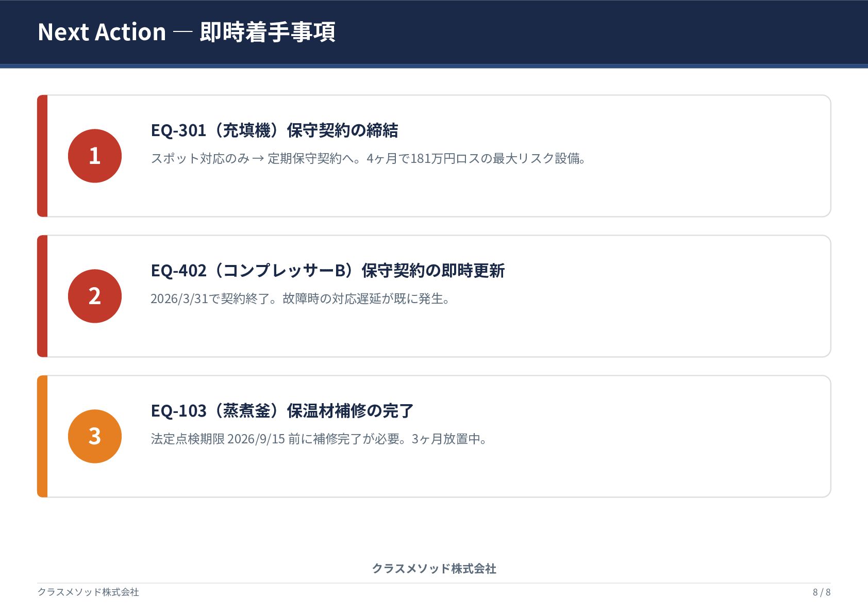Click the 即時着手事項 text in header

(x=268, y=32)
